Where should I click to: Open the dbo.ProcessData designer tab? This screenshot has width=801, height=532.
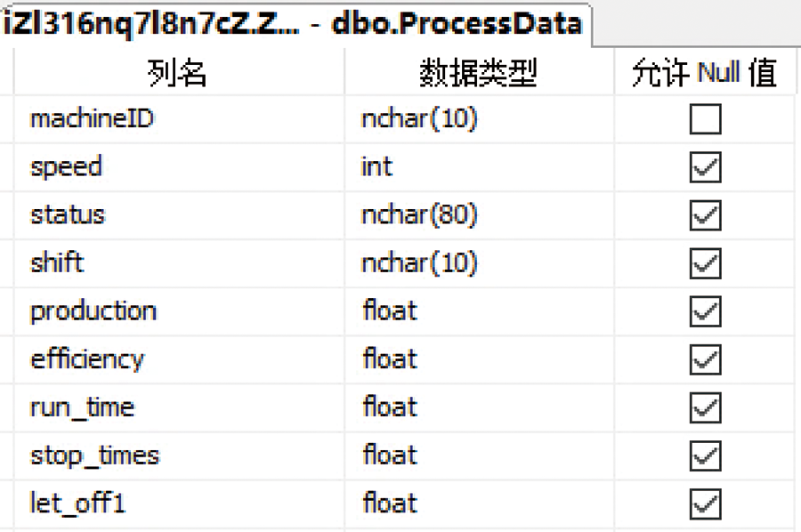click(x=294, y=24)
